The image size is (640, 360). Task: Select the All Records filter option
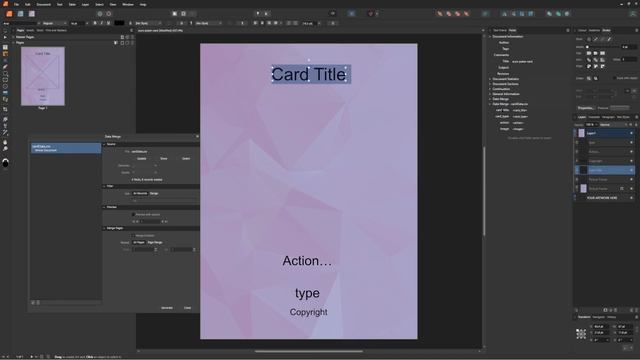(140, 193)
